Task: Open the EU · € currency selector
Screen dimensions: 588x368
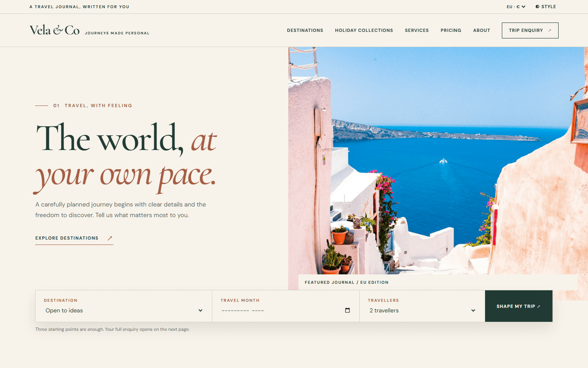Action: tap(516, 7)
